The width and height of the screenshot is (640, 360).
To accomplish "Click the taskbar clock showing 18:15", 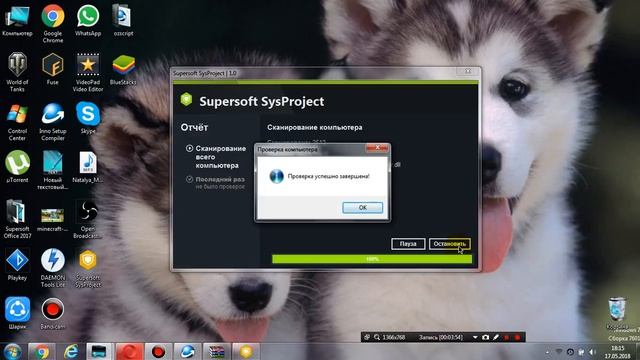I will [618, 352].
